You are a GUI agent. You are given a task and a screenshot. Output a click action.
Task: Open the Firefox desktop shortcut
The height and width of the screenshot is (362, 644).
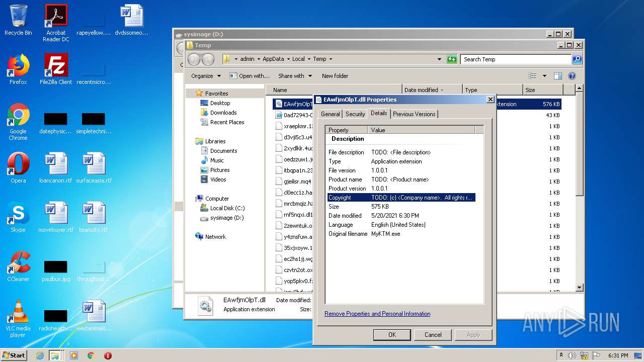pyautogui.click(x=18, y=69)
